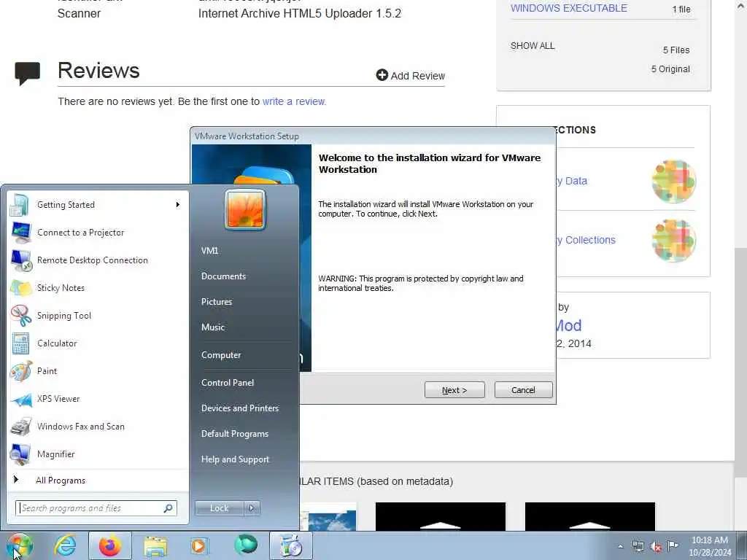
Task: Open Action Center flag icon
Action: click(673, 545)
